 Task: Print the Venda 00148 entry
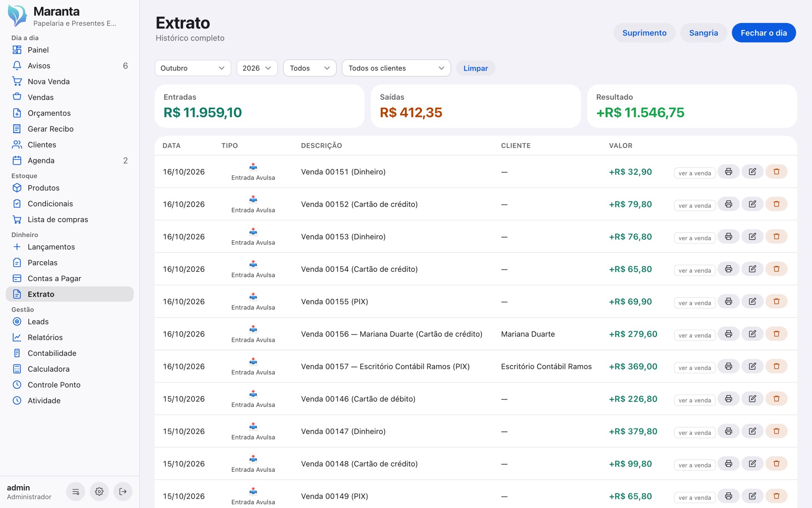point(729,464)
